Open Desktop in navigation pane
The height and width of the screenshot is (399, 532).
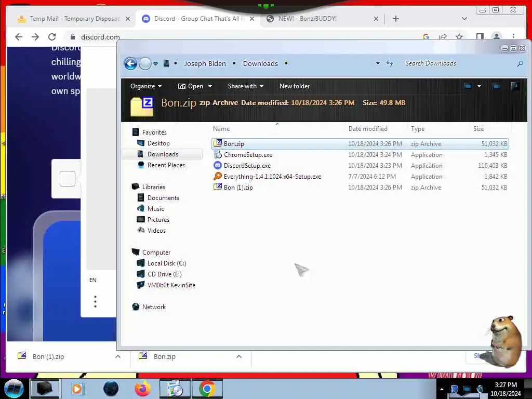tap(158, 143)
